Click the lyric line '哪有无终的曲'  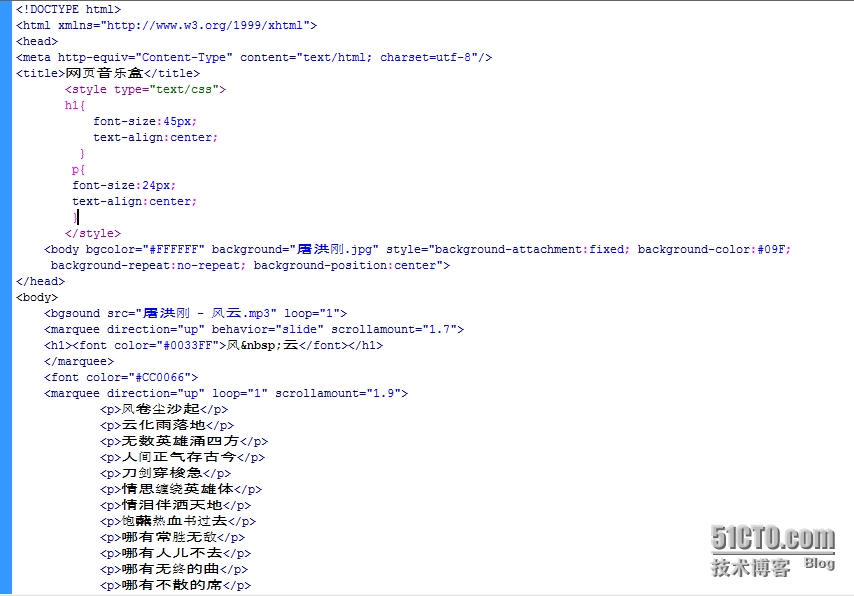pyautogui.click(x=174, y=569)
